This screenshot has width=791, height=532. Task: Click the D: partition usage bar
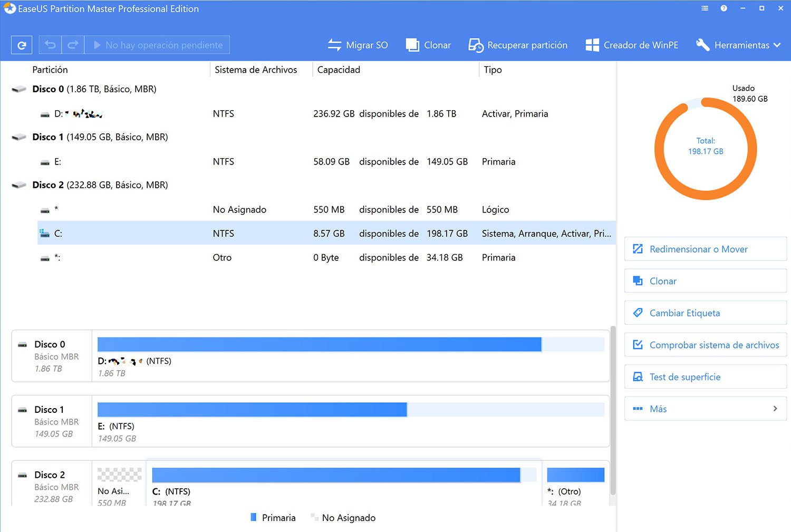pos(319,344)
